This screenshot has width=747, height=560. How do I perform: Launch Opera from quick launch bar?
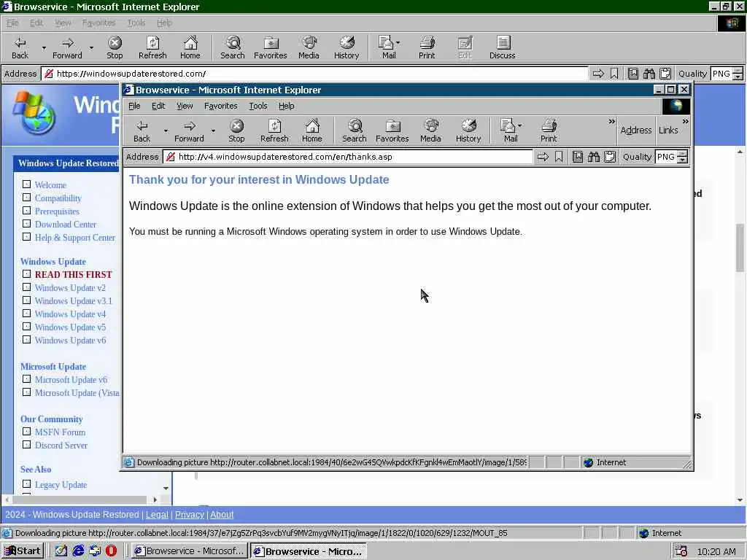[111, 551]
